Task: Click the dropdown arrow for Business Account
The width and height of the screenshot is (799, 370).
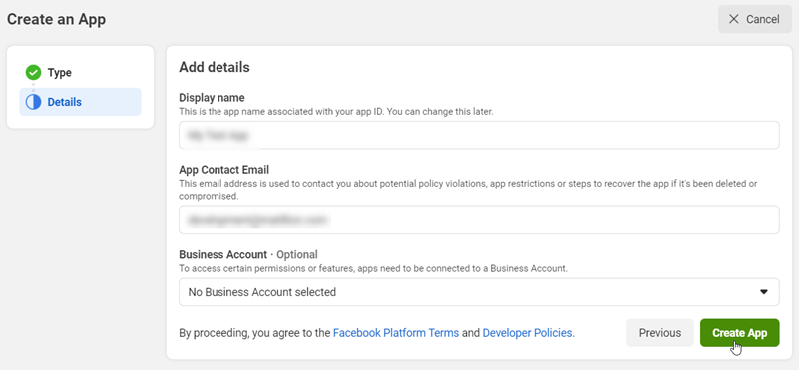Action: click(x=763, y=292)
